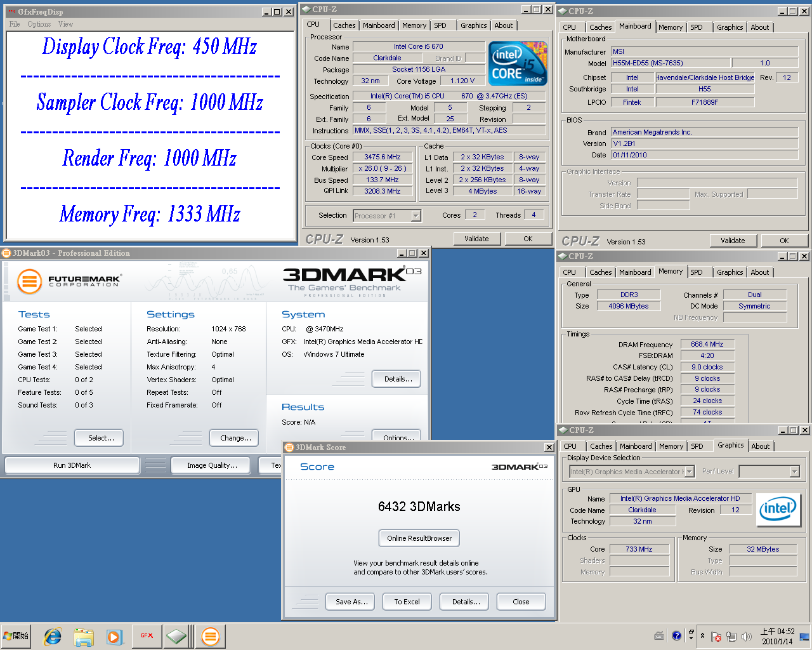Open Action Center flag icon in tray
812x650 pixels.
pyautogui.click(x=716, y=637)
